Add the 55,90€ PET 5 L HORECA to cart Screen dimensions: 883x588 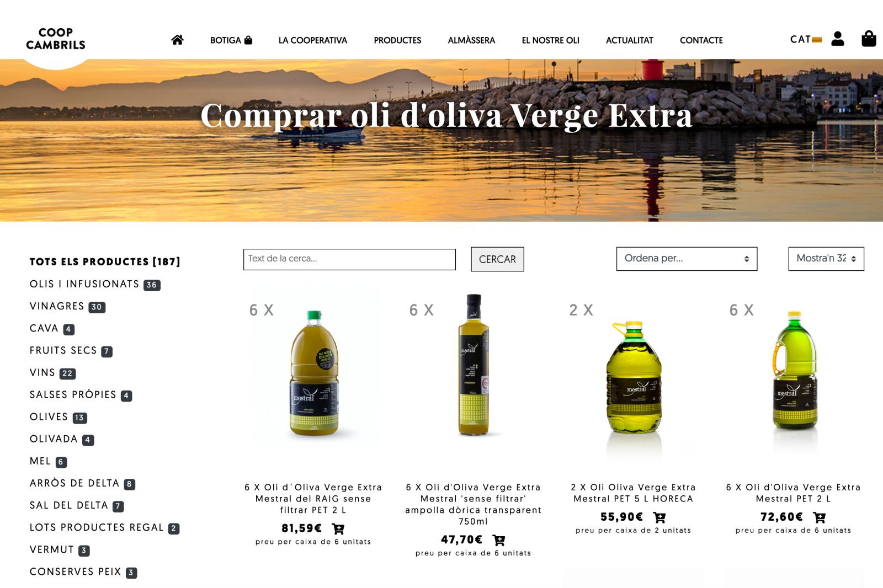659,517
